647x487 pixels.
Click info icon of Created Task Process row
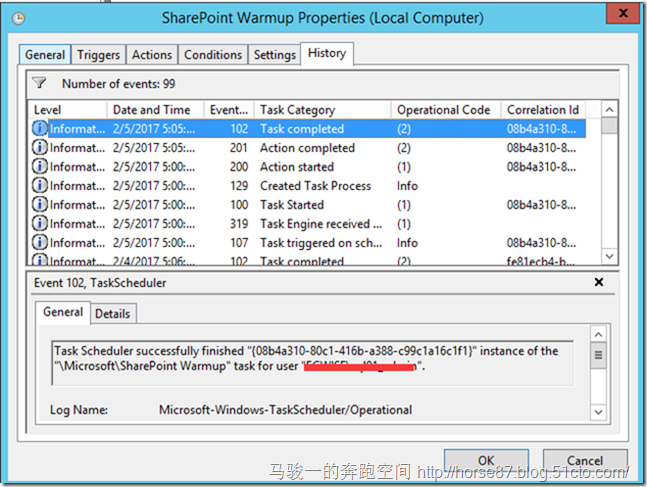(40, 185)
